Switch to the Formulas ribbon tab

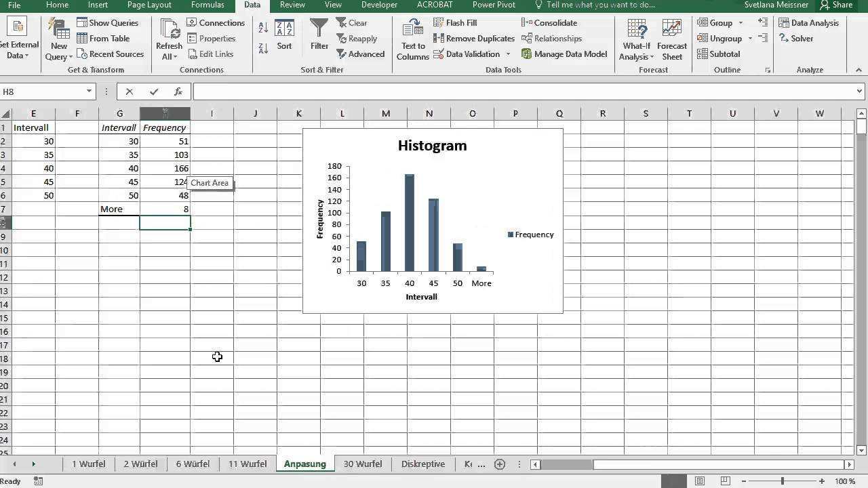point(208,5)
